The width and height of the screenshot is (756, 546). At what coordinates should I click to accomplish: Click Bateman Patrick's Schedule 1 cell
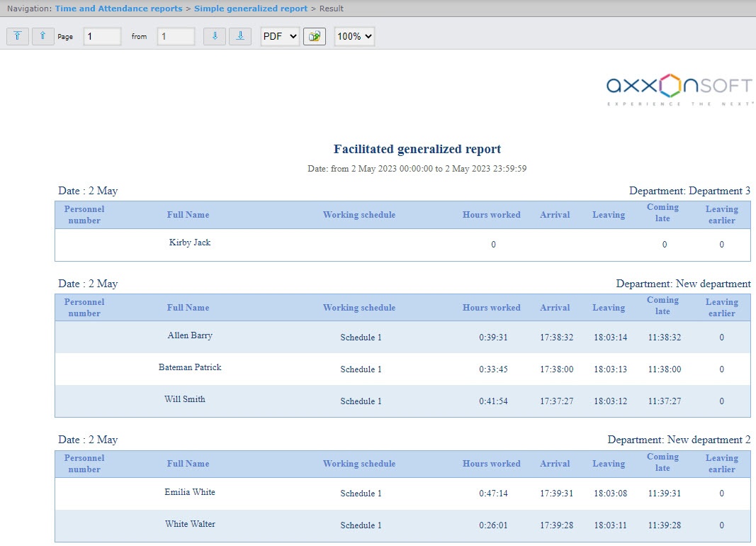(x=361, y=369)
